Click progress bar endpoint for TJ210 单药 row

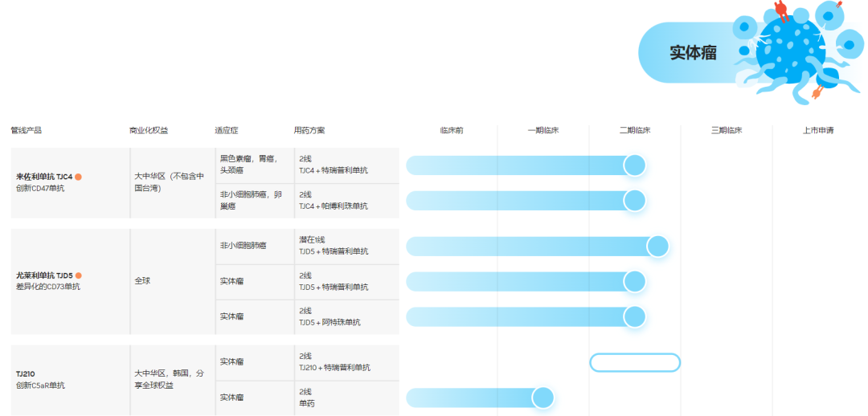tap(543, 398)
